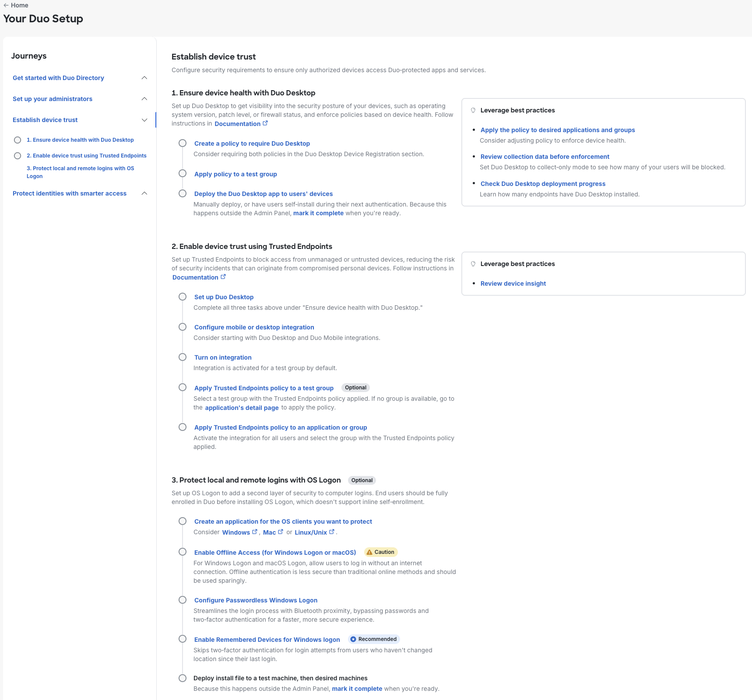The image size is (752, 700).
Task: Open application's detail page link
Action: click(242, 408)
